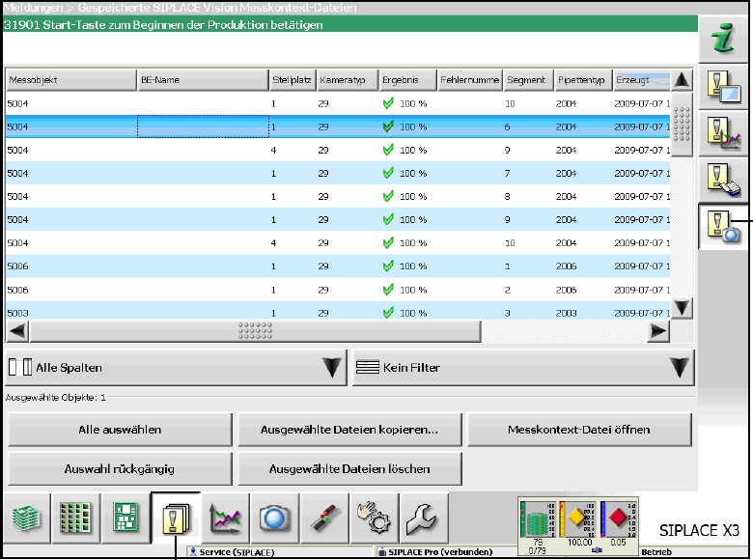Click the vertical scrollbar thumb
This screenshot has width=753, height=560.
point(682,124)
